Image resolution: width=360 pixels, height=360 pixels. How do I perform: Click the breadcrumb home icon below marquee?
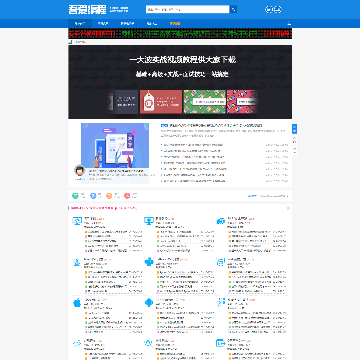point(70,42)
